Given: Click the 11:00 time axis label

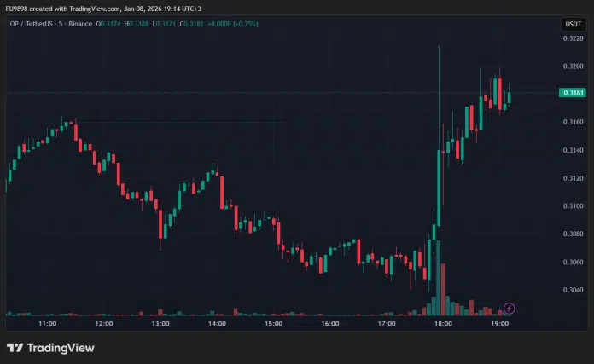Looking at the screenshot, I should click(48, 324).
